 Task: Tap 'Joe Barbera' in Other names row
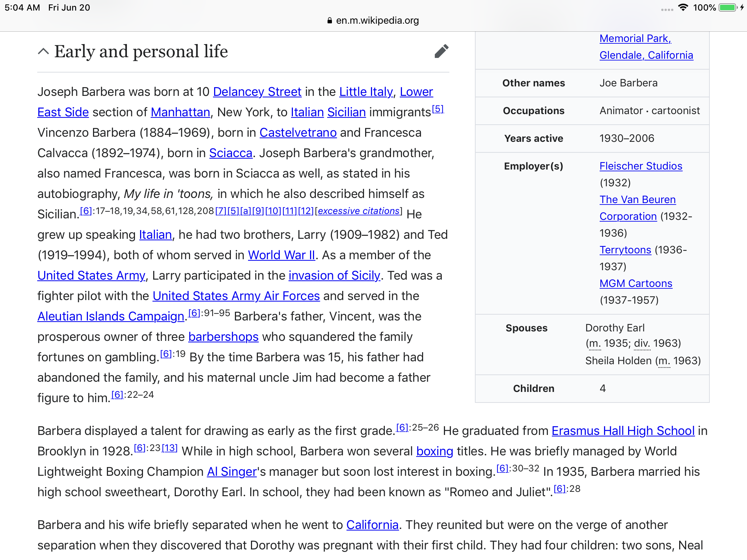coord(628,83)
